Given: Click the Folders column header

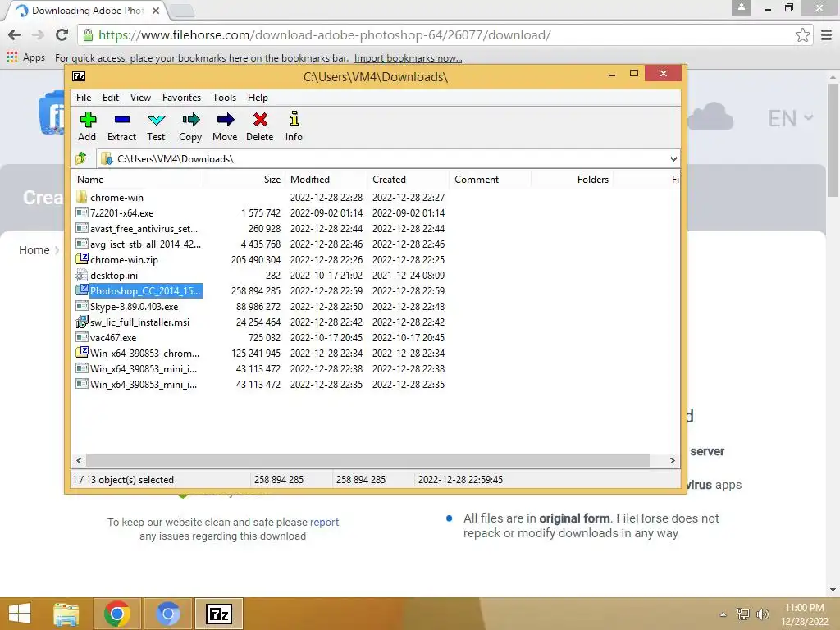Looking at the screenshot, I should pos(572,180).
